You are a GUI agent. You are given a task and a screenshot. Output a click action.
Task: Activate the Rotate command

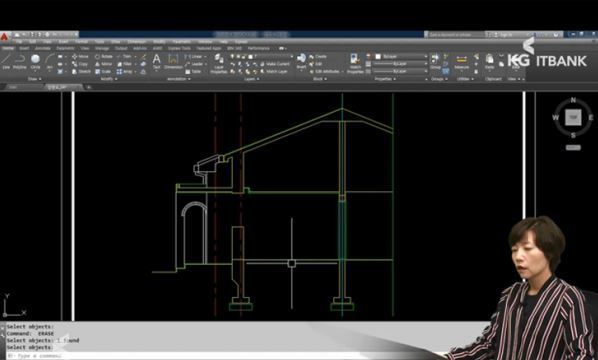pyautogui.click(x=104, y=56)
